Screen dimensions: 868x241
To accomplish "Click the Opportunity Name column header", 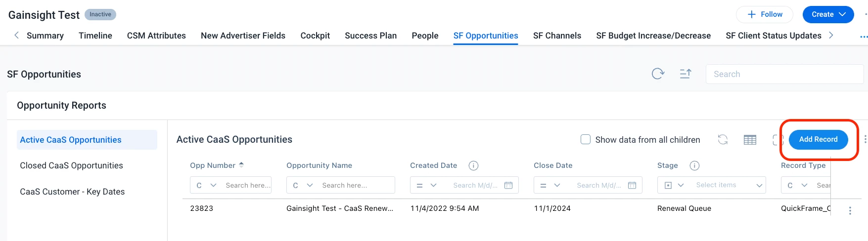I will 319,165.
